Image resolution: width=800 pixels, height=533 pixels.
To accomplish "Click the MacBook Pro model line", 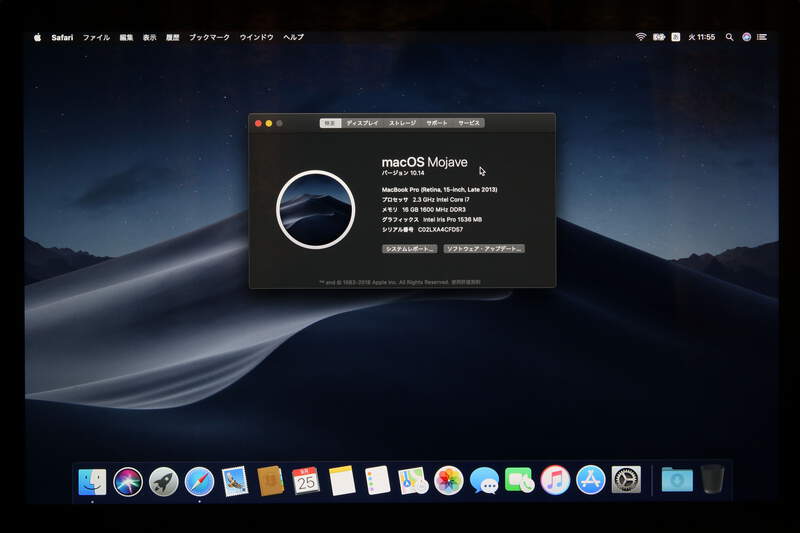I will click(439, 189).
